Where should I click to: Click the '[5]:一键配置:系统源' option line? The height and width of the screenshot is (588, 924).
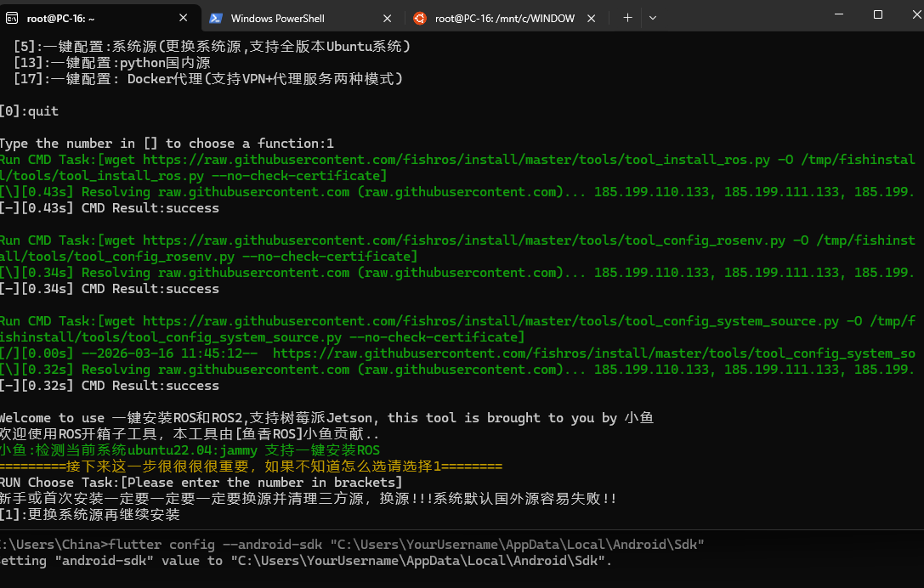[x=213, y=47]
